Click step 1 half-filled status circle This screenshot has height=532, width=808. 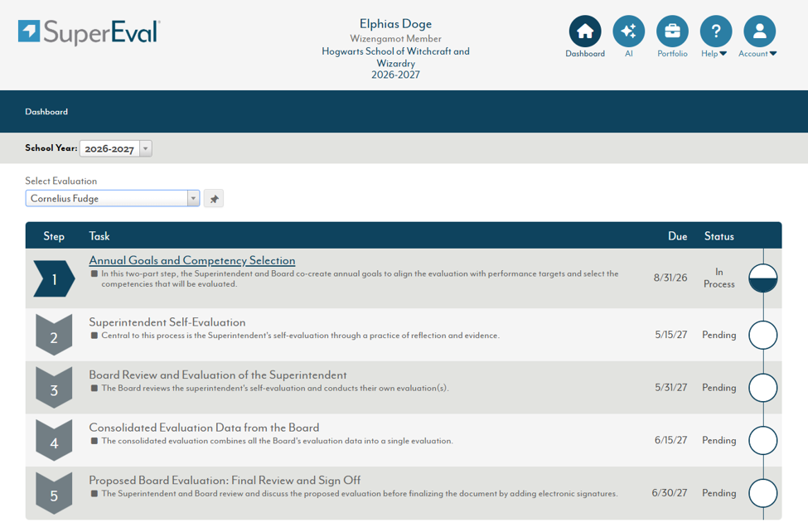(762, 278)
